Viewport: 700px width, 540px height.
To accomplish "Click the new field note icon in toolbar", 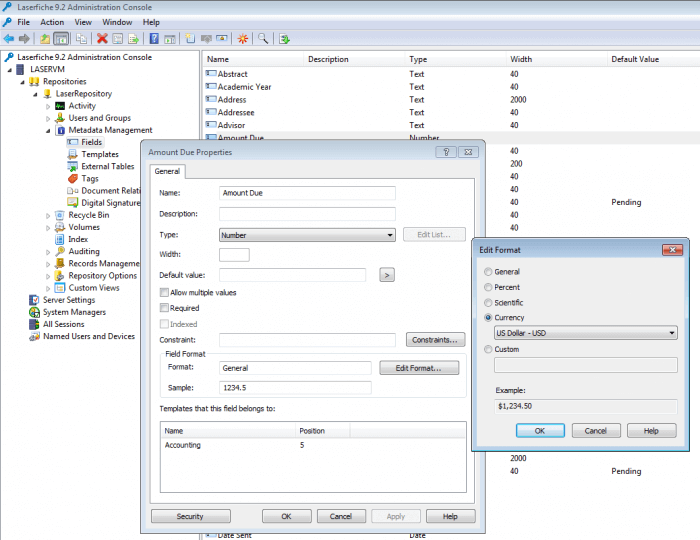I will coord(190,39).
